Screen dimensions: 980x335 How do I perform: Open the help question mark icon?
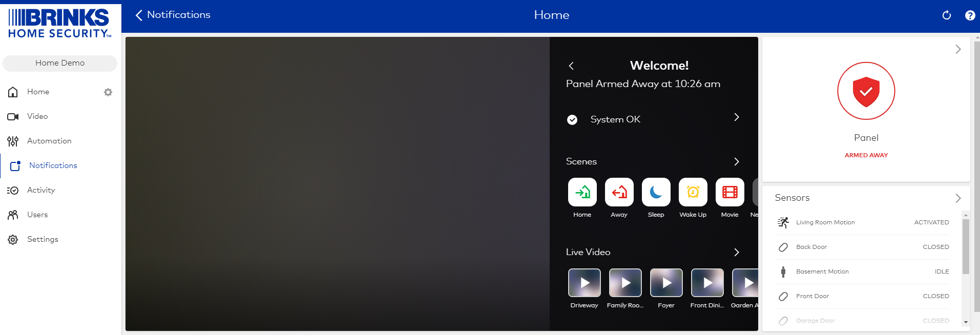970,15
